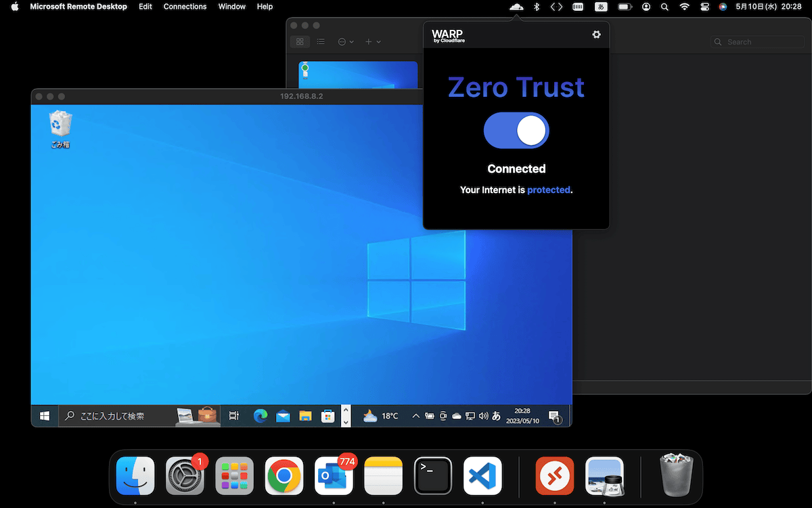Click the Windows taskbar search box
Screen dimensions: 812x508
(139, 416)
